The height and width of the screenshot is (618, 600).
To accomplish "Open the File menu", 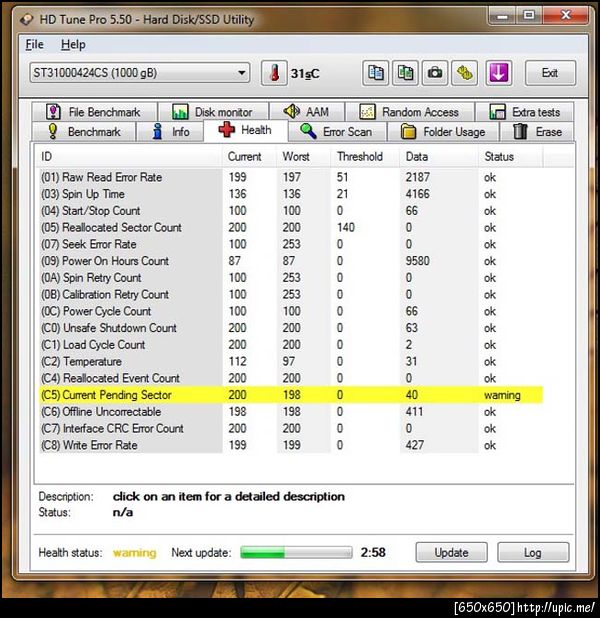I will 34,45.
